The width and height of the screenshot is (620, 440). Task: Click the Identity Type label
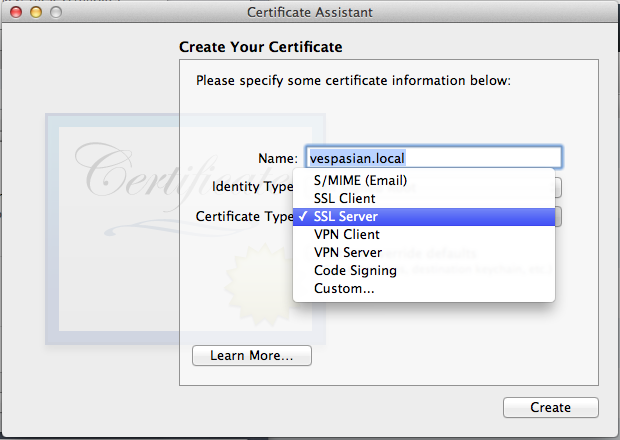click(x=253, y=187)
